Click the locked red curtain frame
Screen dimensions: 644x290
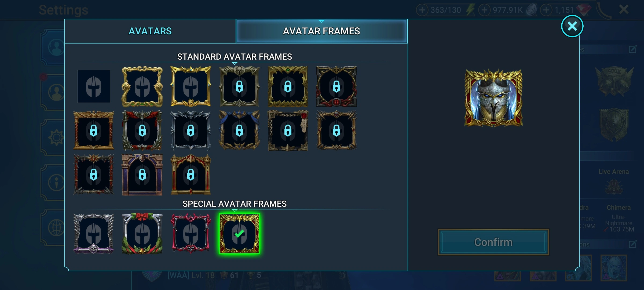pyautogui.click(x=142, y=130)
